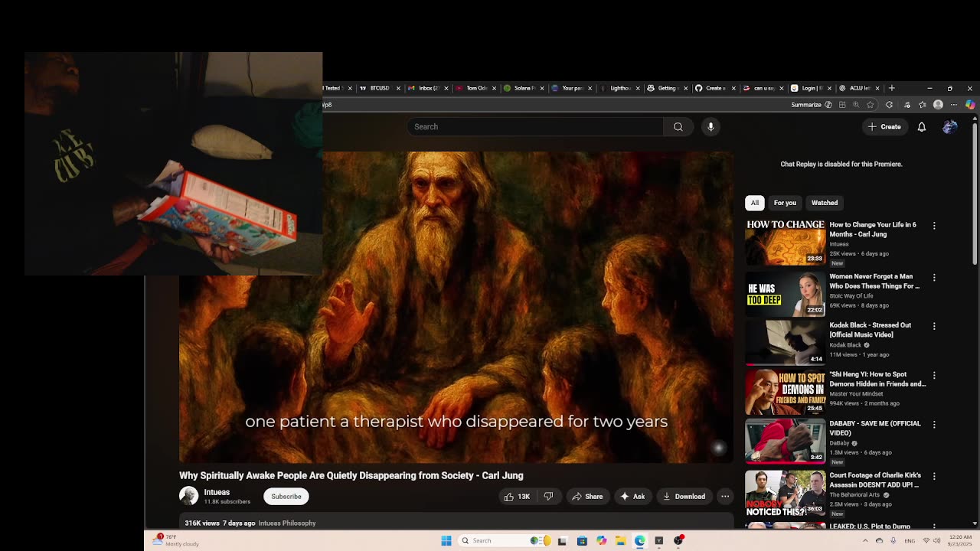The image size is (980, 551).
Task: Click the Intueas Philosophy link in description
Action: tap(287, 523)
